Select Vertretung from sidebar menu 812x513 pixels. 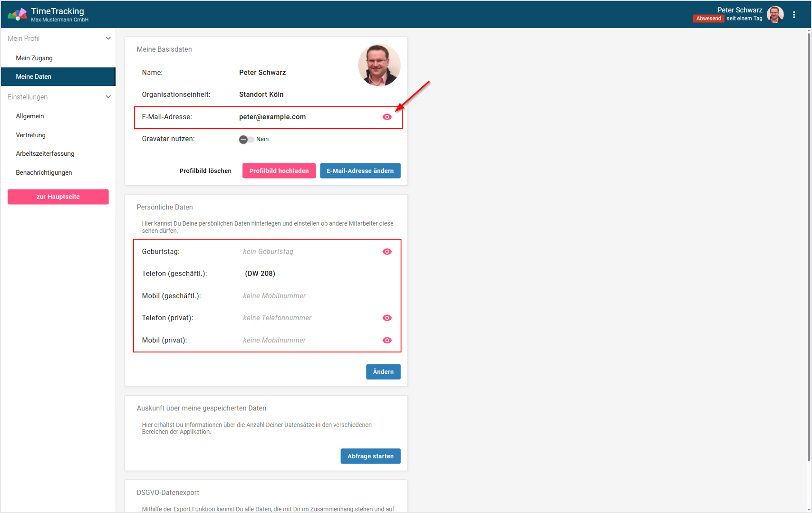[30, 135]
